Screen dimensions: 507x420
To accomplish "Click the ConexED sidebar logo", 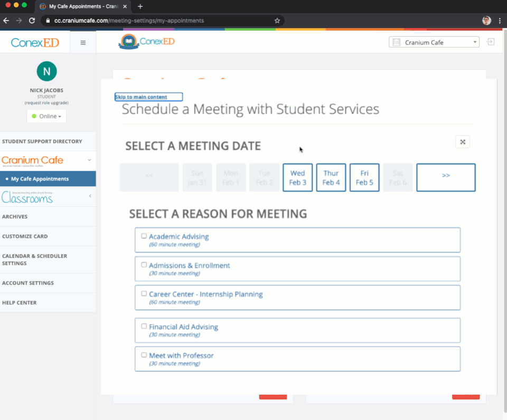I will coord(35,43).
